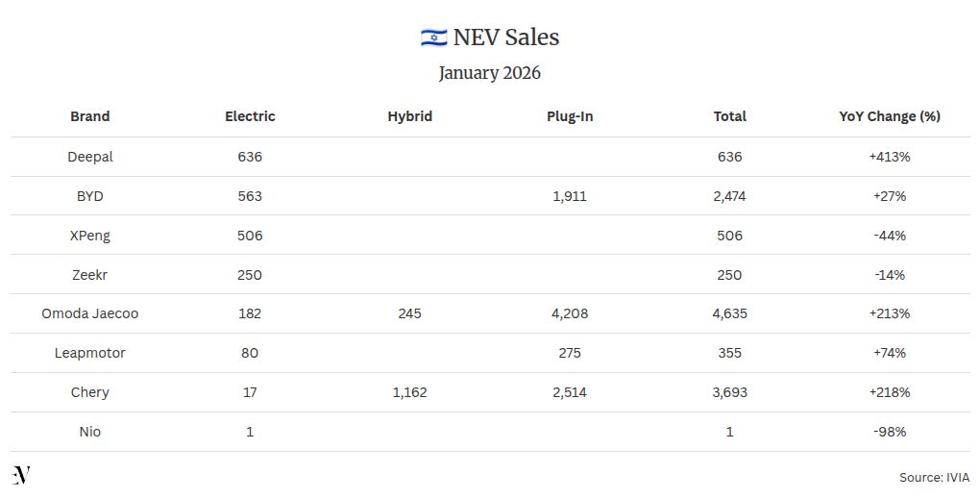Select the Brand column header
Viewport: 980px width, 499px height.
[90, 116]
